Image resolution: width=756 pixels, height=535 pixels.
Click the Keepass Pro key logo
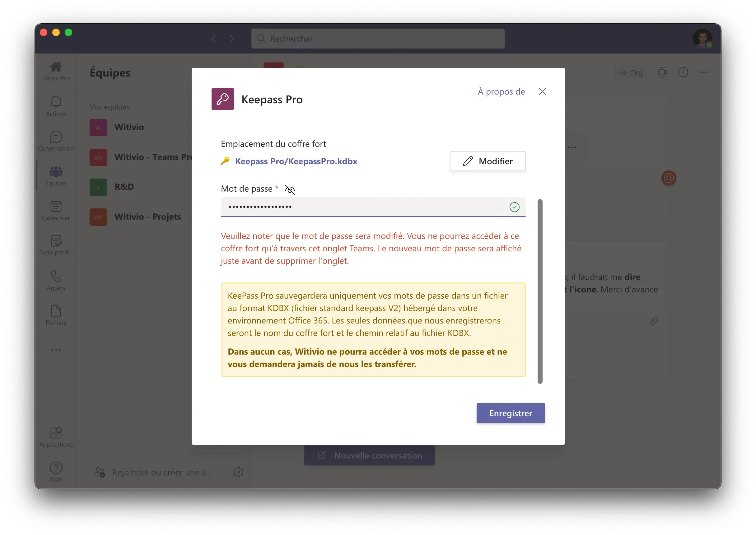click(222, 99)
